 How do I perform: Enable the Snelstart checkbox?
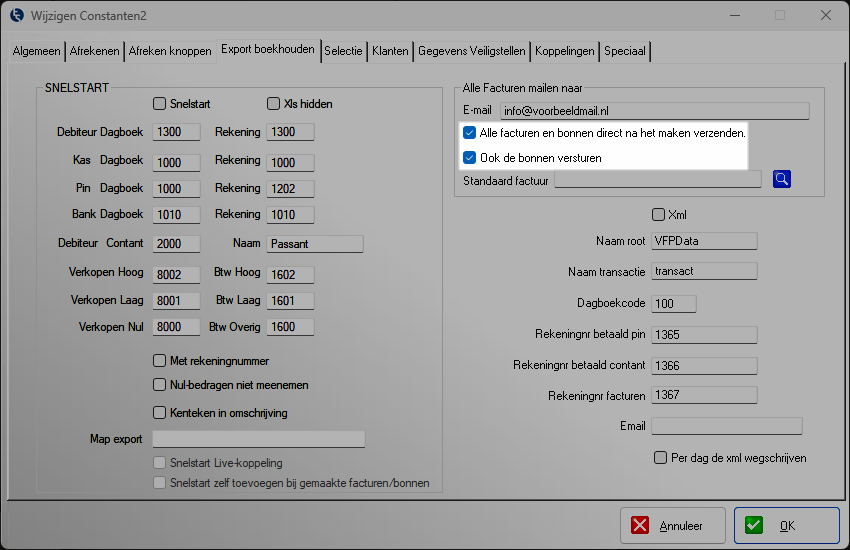pos(159,103)
